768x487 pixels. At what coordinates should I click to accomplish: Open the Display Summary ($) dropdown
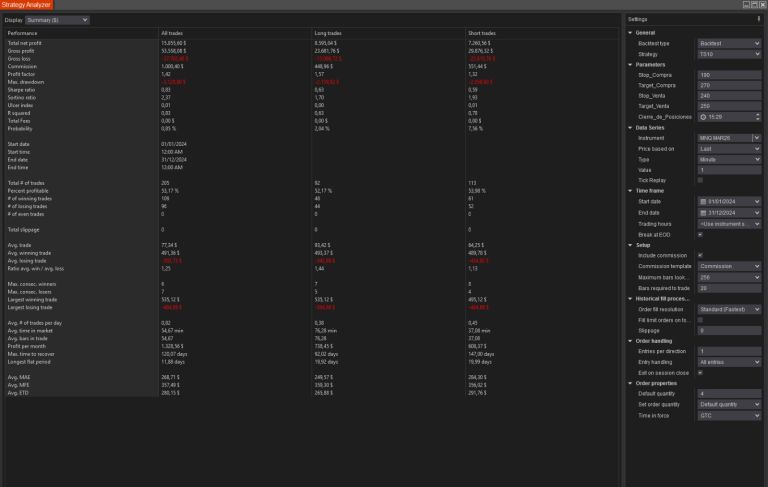pos(57,19)
